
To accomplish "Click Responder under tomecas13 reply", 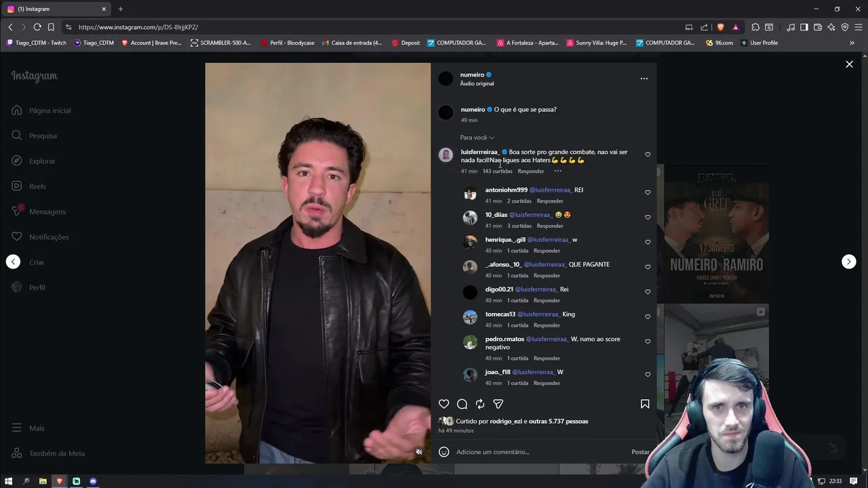I will (x=547, y=325).
